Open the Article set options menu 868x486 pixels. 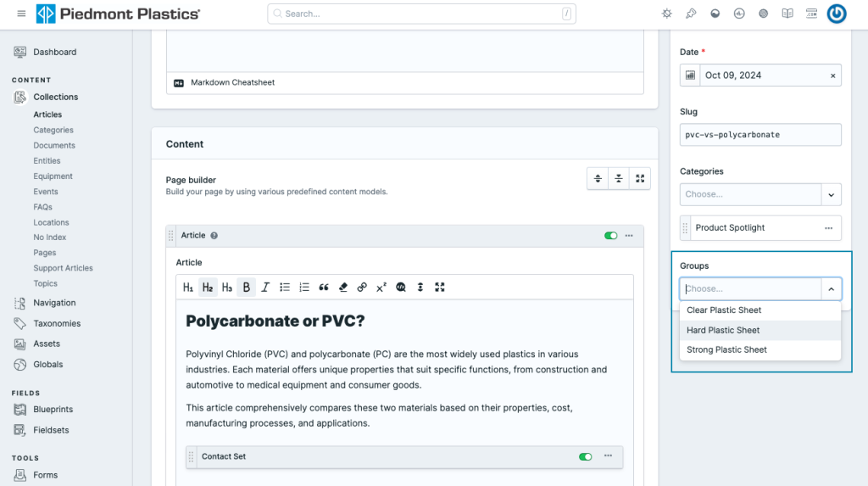click(x=629, y=236)
